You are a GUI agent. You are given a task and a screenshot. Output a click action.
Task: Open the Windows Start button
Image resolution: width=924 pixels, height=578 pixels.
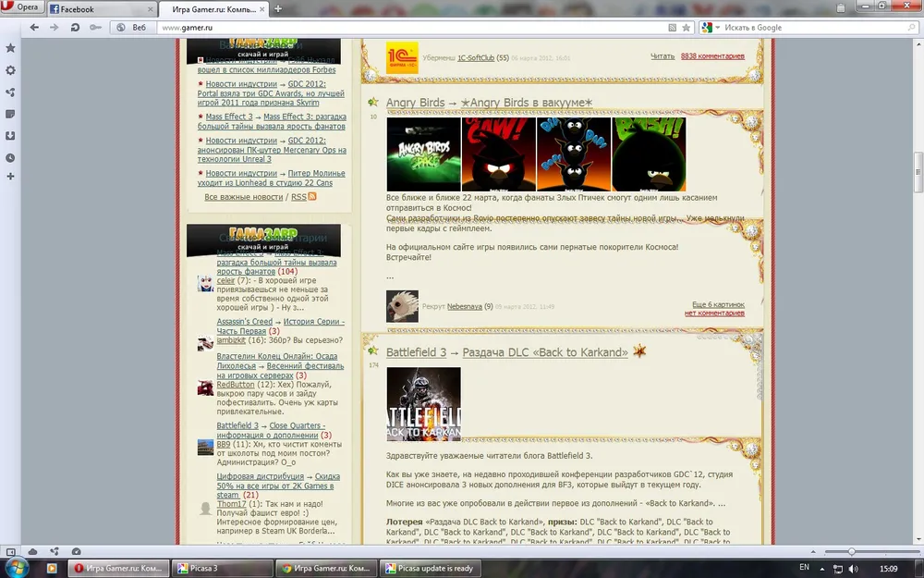click(16, 568)
